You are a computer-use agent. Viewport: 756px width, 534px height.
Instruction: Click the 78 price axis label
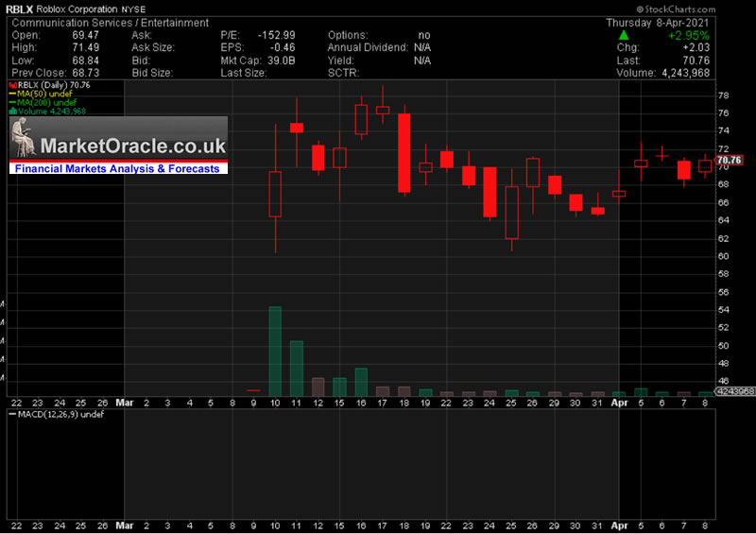tap(723, 95)
